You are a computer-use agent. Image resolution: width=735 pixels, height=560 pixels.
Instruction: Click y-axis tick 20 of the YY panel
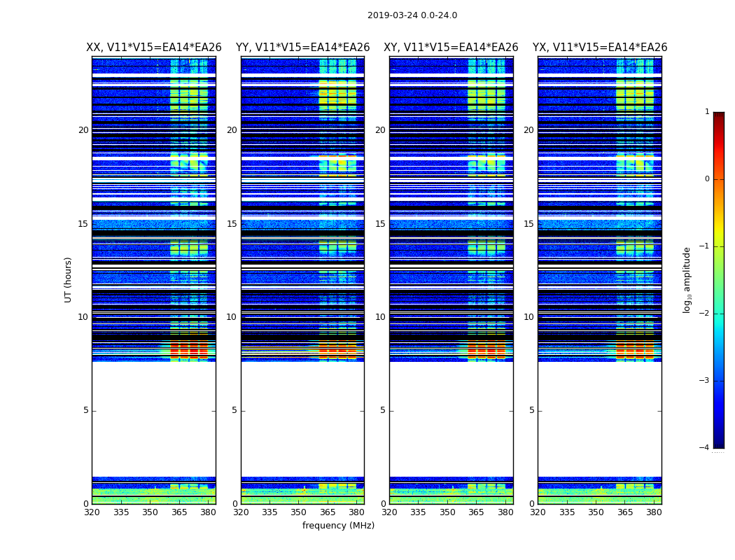(x=231, y=130)
